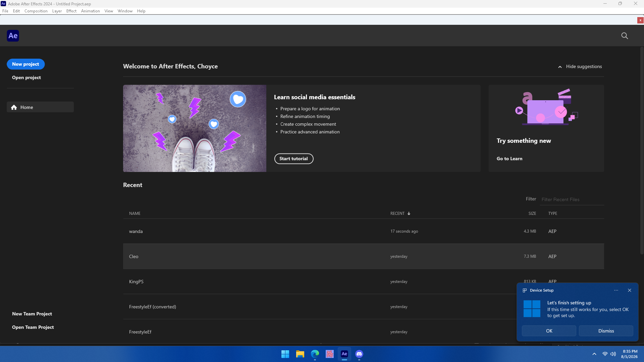Click the Wi-Fi network tray icon

point(605,354)
